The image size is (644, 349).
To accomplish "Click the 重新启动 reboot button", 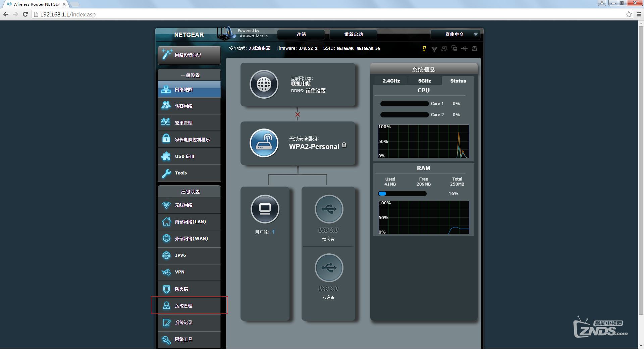I will pyautogui.click(x=353, y=35).
